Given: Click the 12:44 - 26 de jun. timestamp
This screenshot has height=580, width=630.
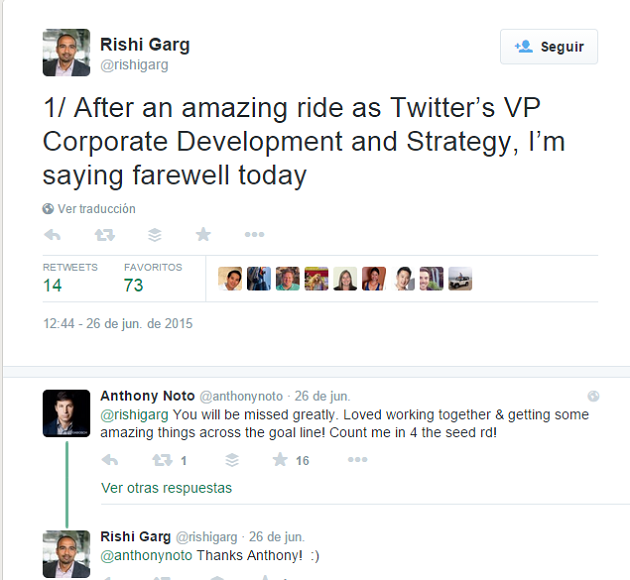Looking at the screenshot, I should 118,324.
